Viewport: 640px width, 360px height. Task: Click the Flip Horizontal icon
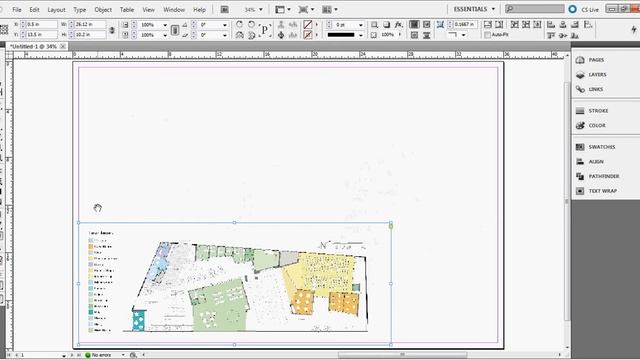pyautogui.click(x=240, y=36)
